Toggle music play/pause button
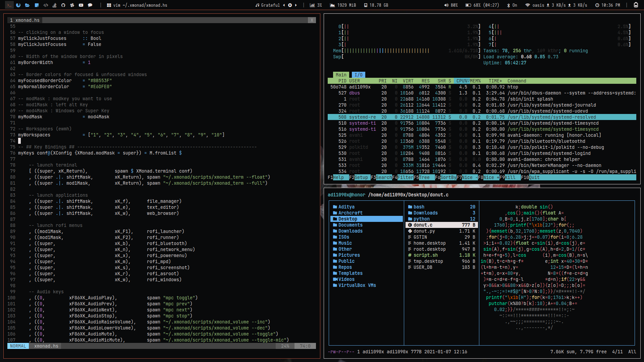This screenshot has width=644, height=362. coord(290,5)
